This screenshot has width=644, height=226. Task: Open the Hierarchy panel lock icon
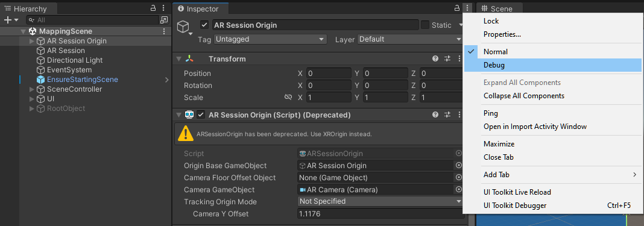coord(153,8)
